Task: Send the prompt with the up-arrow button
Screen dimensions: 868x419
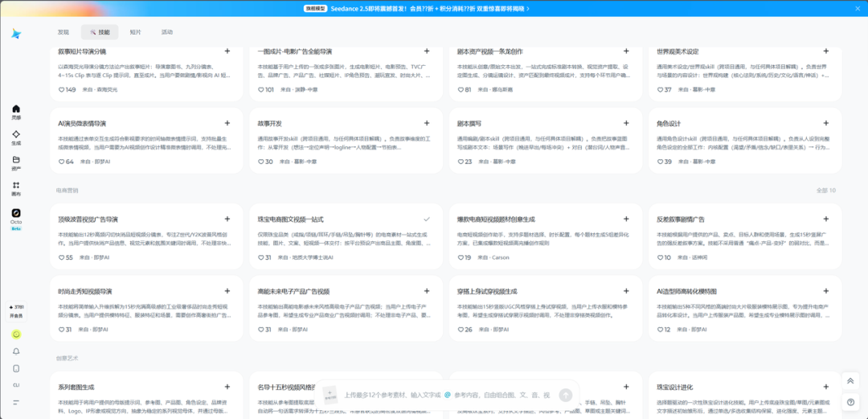Action: click(565, 395)
